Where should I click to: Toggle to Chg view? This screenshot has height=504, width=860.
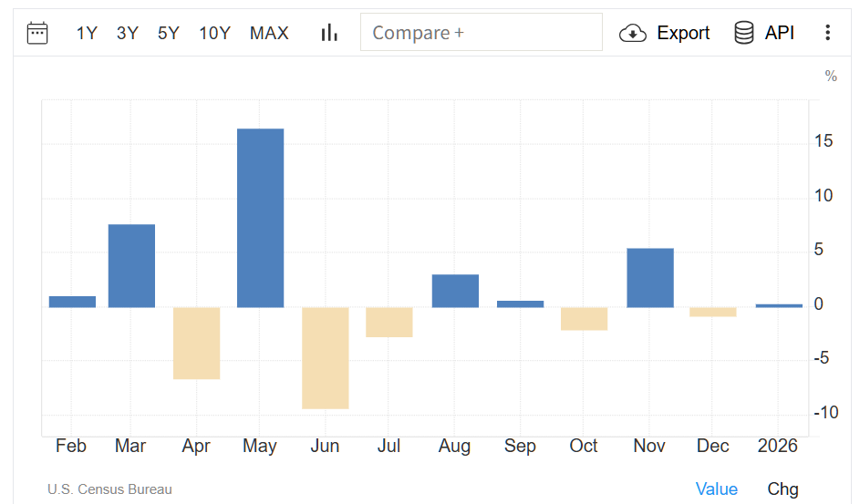(x=782, y=489)
